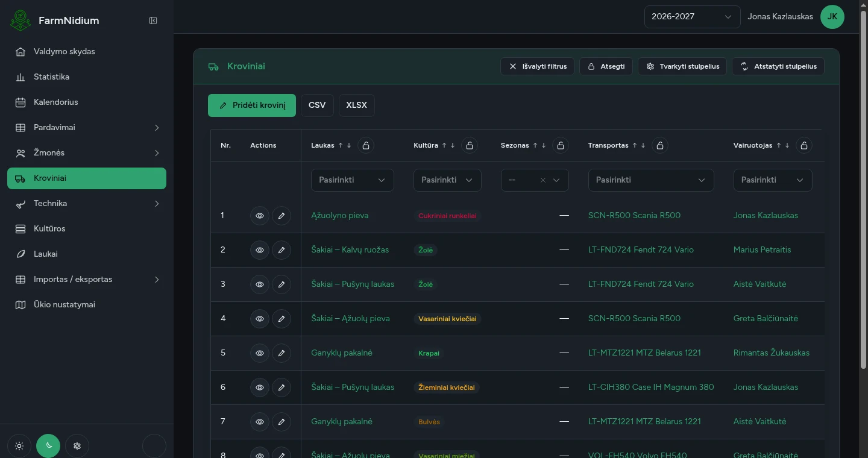This screenshot has height=458, width=868.
Task: Go to Valdymo skydas
Action: coord(87,52)
